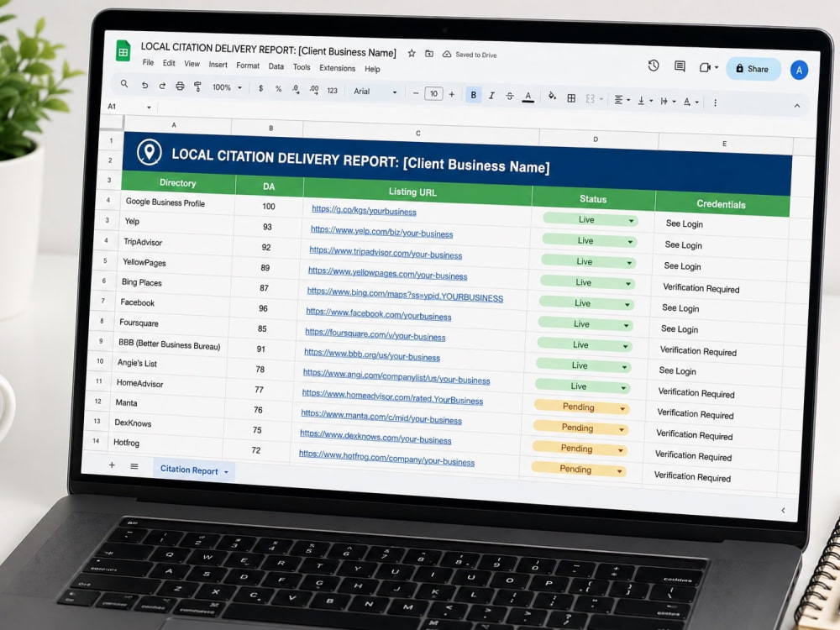Star the document with the star icon
Screen dimensions: 840x630
pos(412,53)
